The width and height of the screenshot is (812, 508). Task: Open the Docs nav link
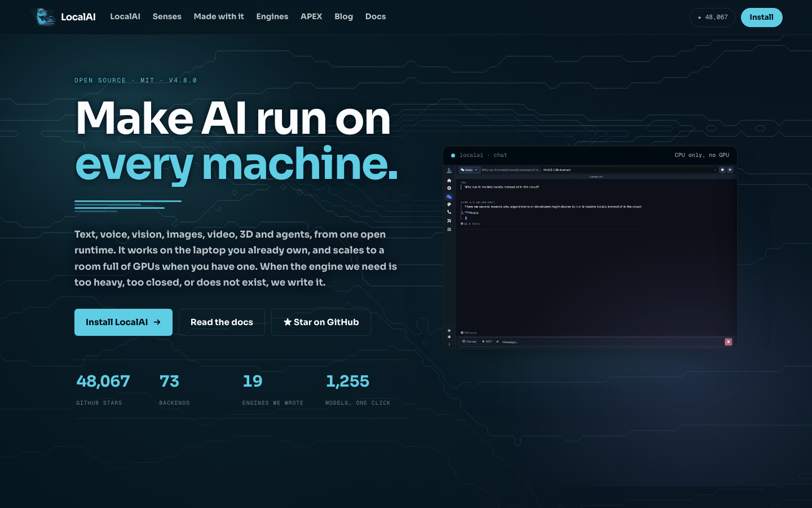376,16
